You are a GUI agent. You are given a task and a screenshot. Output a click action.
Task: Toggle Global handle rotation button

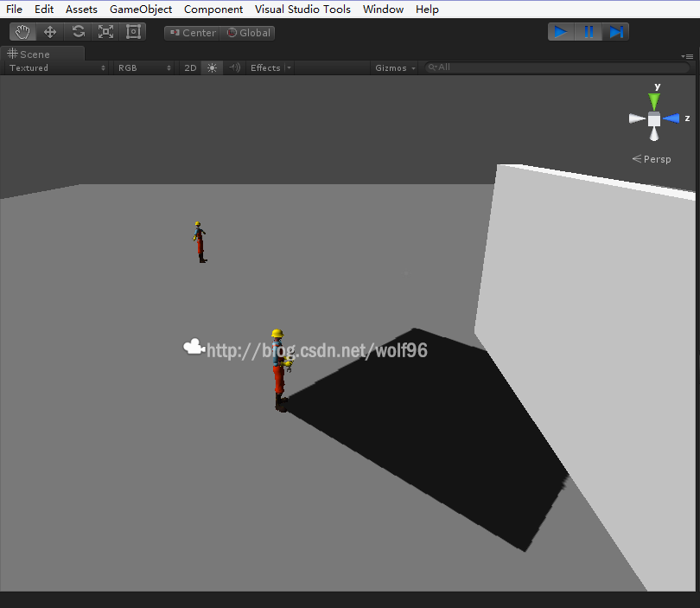click(x=248, y=33)
